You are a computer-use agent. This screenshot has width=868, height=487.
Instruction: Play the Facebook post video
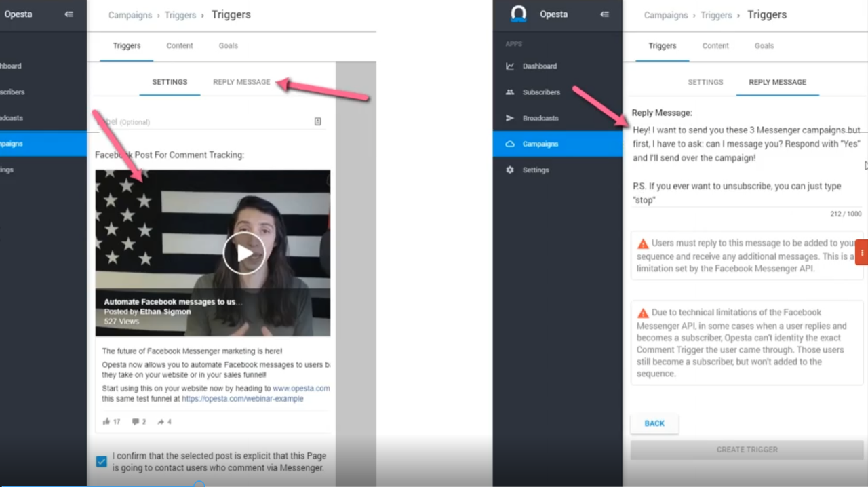[245, 253]
